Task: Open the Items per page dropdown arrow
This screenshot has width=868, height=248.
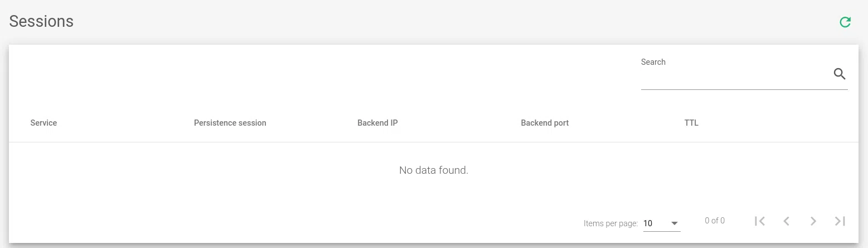Action: tap(675, 223)
